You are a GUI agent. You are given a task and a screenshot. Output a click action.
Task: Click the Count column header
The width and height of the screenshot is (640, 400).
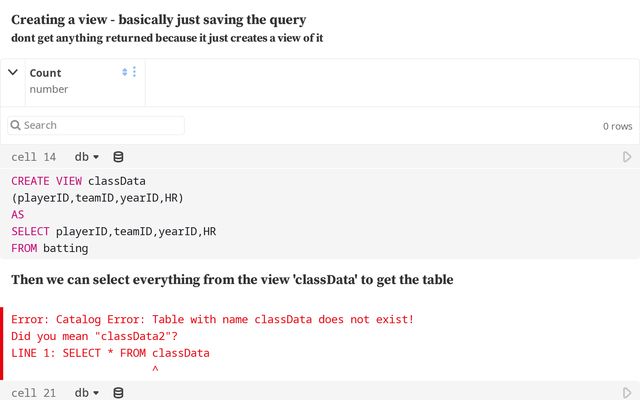point(46,73)
